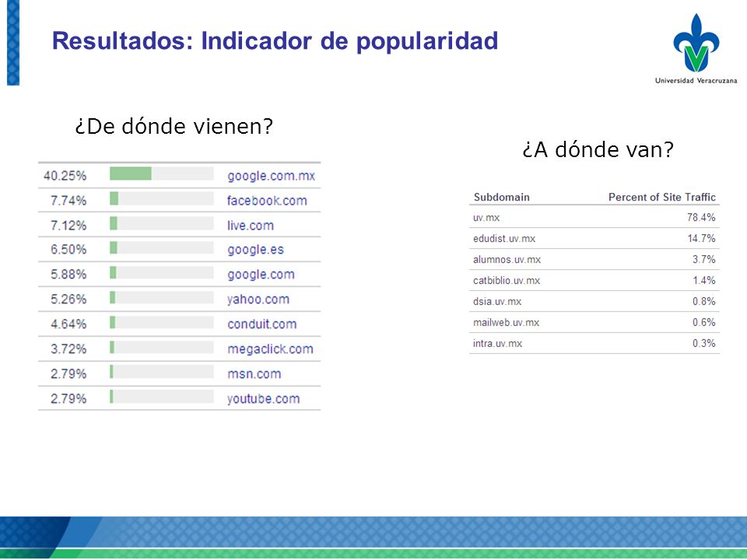Click the 5.88% bar for google.com
The width and height of the screenshot is (747, 560).
coord(162,272)
